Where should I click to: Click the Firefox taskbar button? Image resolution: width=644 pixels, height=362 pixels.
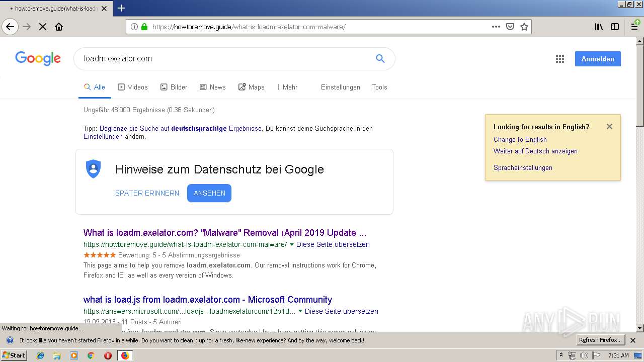pyautogui.click(x=125, y=355)
